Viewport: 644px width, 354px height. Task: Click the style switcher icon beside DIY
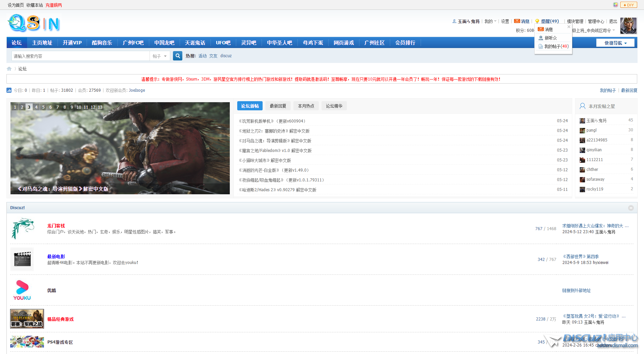pos(615,5)
